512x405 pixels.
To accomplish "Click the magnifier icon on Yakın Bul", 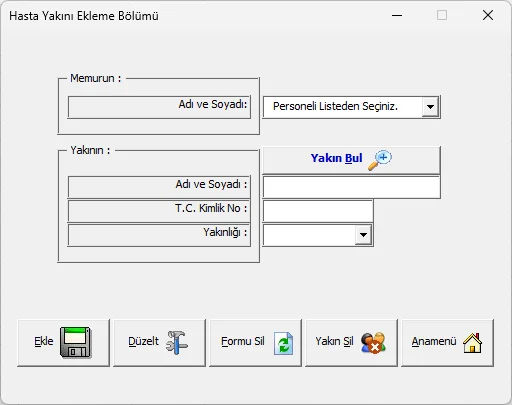I will (380, 160).
